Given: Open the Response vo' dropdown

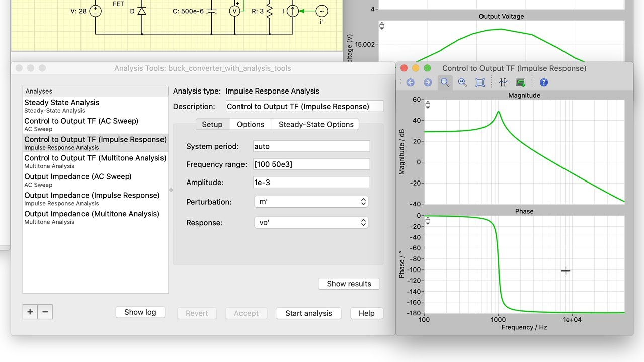Looking at the screenshot, I should [x=311, y=222].
